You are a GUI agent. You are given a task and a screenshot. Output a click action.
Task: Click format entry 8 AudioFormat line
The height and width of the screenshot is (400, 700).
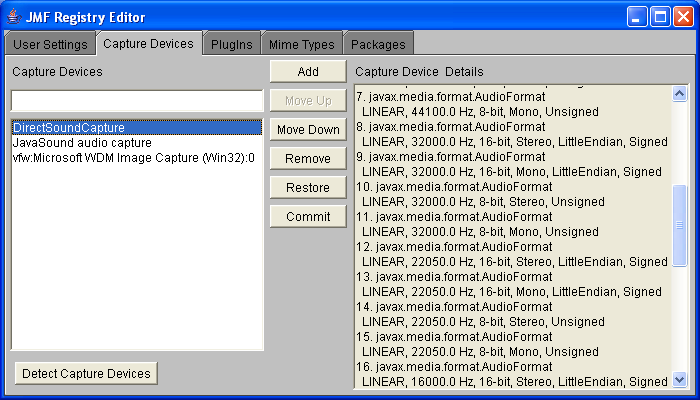pyautogui.click(x=451, y=127)
